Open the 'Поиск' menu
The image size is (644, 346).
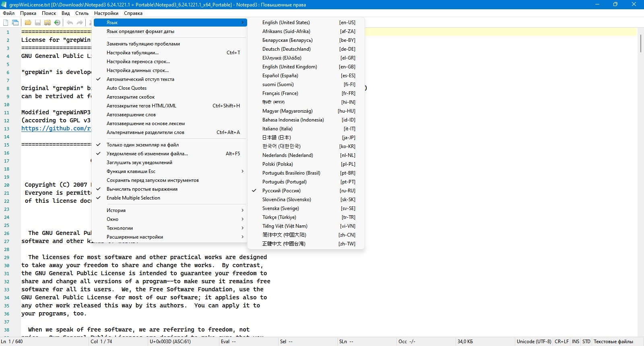[49, 13]
